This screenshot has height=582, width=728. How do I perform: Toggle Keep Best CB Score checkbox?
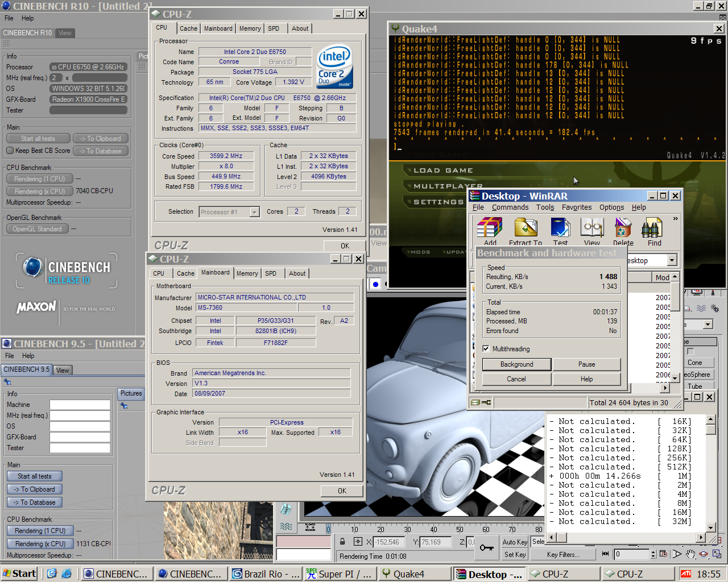click(10, 151)
